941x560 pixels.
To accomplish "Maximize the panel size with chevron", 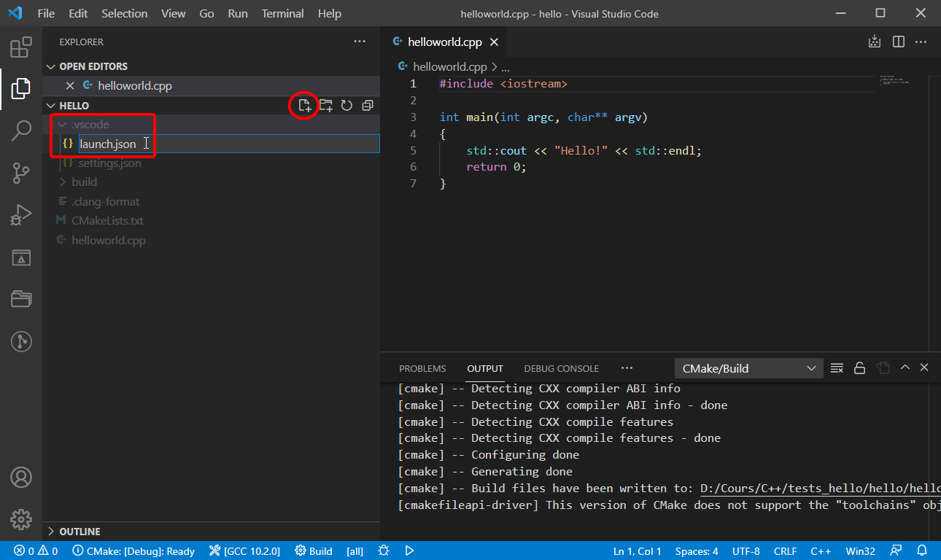I will point(905,367).
